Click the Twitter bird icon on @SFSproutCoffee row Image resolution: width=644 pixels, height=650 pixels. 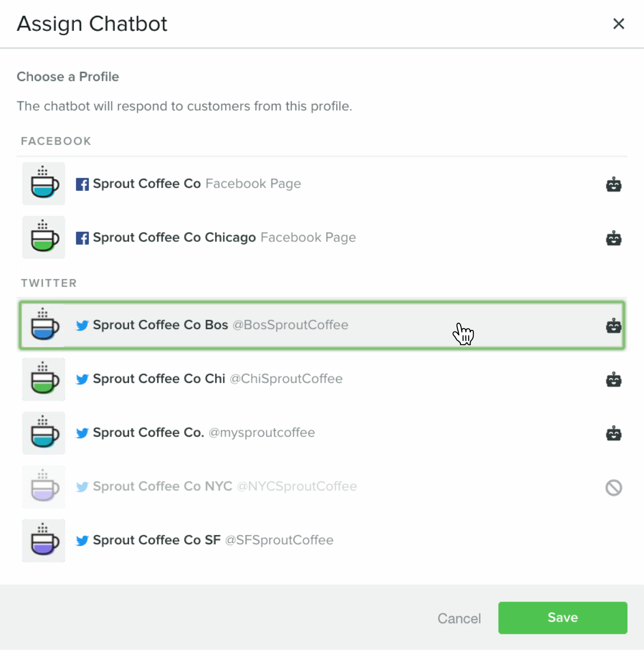(x=82, y=541)
